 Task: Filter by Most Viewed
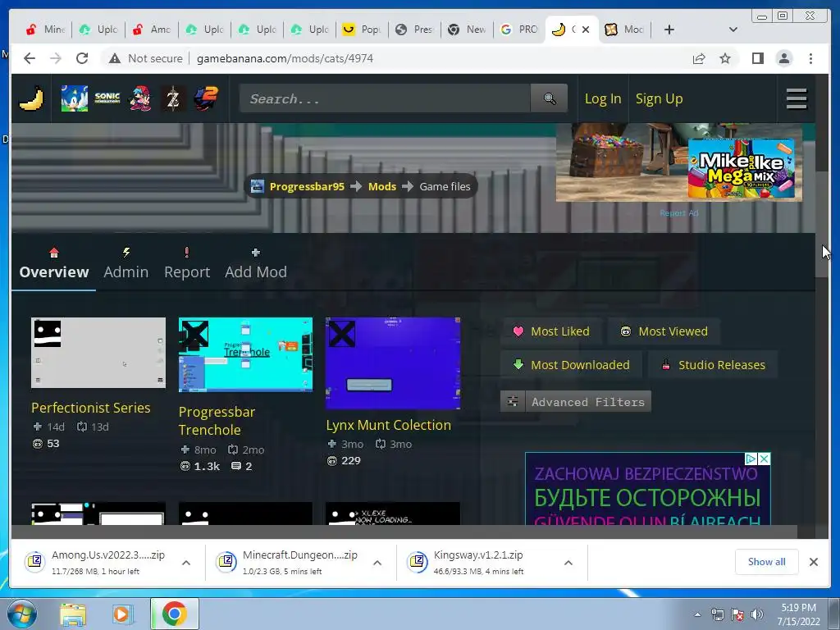[x=664, y=331]
